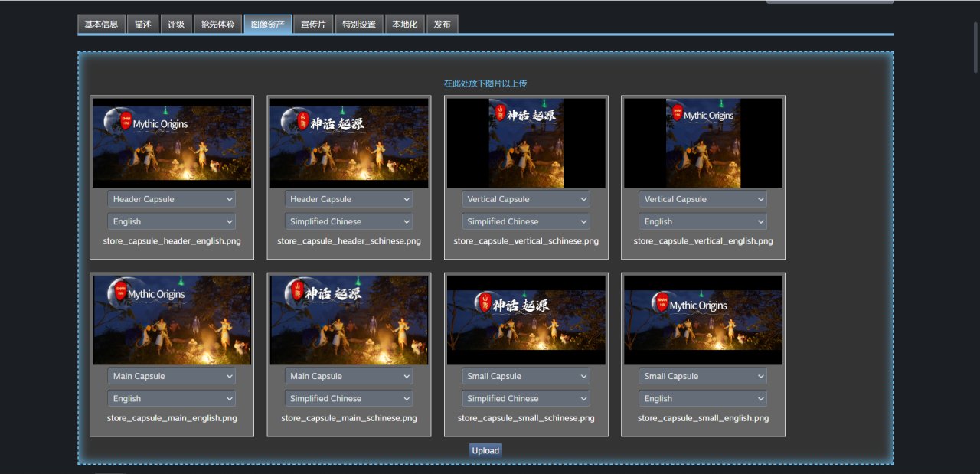Open type dropdown for store_capsule_small_english.png
The image size is (980, 474).
click(x=703, y=376)
